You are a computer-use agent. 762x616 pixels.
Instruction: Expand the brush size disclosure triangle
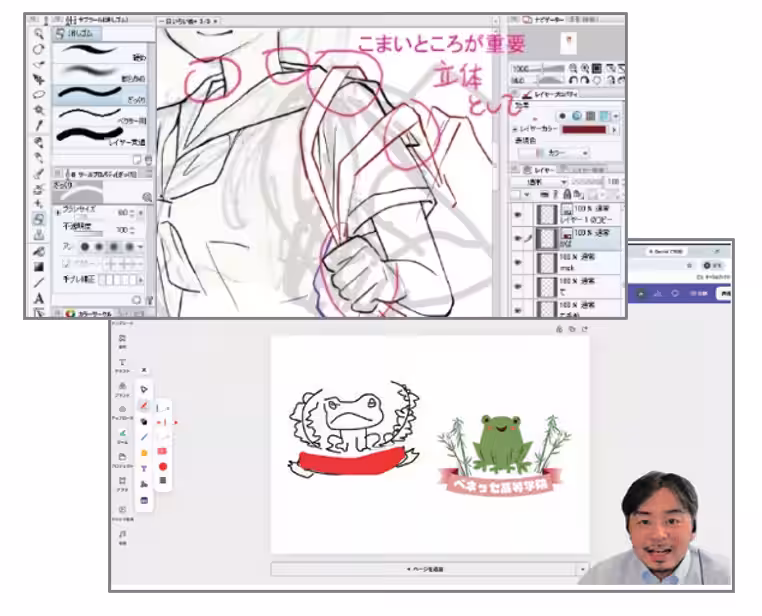[58, 212]
